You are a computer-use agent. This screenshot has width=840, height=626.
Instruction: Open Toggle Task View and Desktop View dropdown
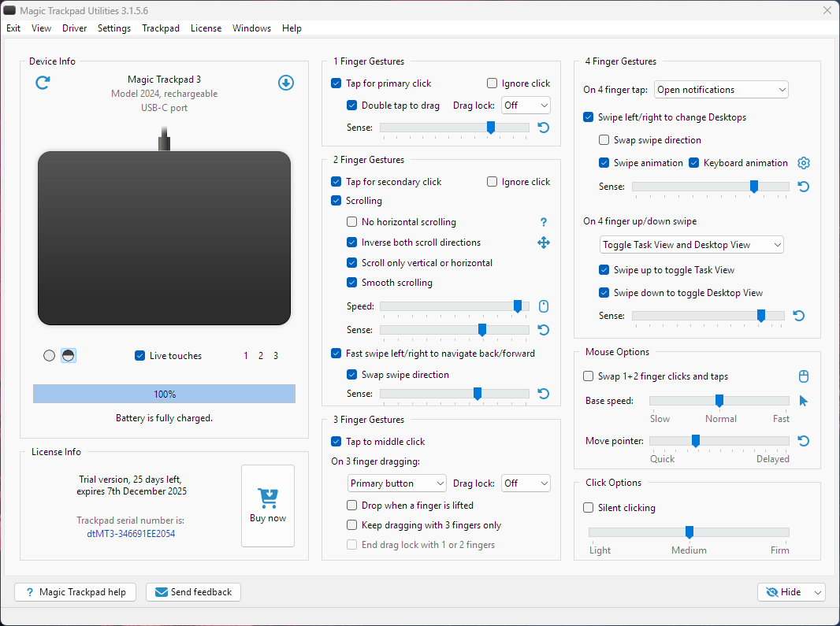[691, 245]
